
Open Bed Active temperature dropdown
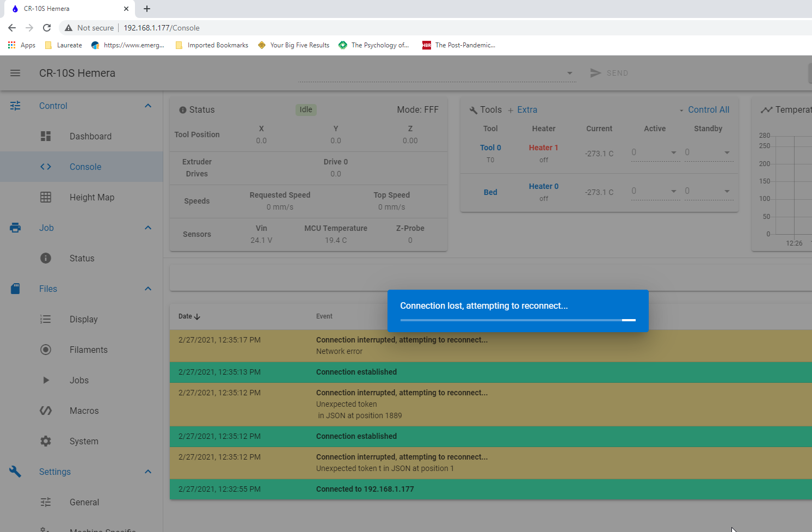click(674, 191)
